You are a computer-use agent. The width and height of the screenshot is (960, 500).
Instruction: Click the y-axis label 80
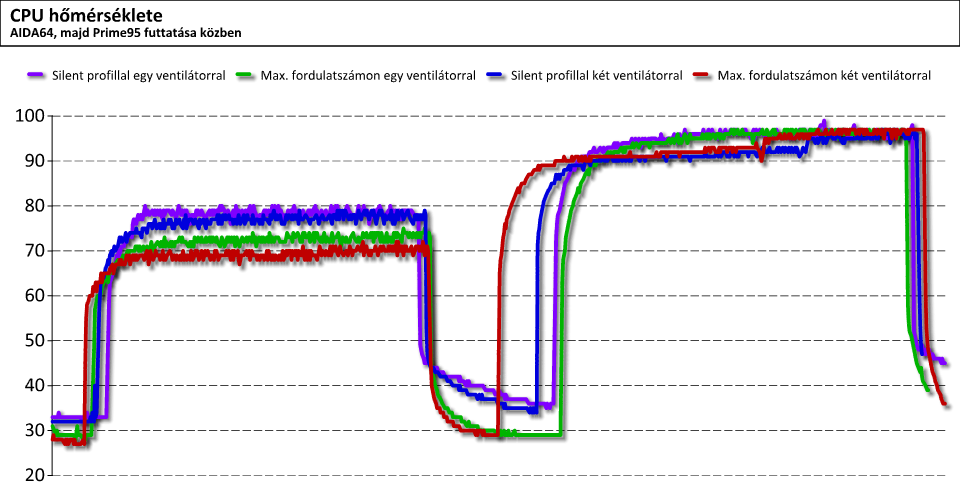click(34, 206)
